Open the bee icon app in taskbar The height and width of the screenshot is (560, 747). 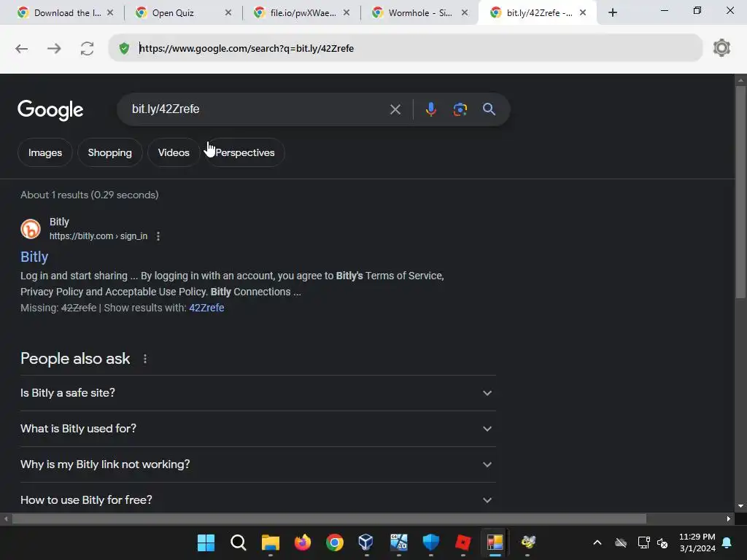click(x=528, y=542)
